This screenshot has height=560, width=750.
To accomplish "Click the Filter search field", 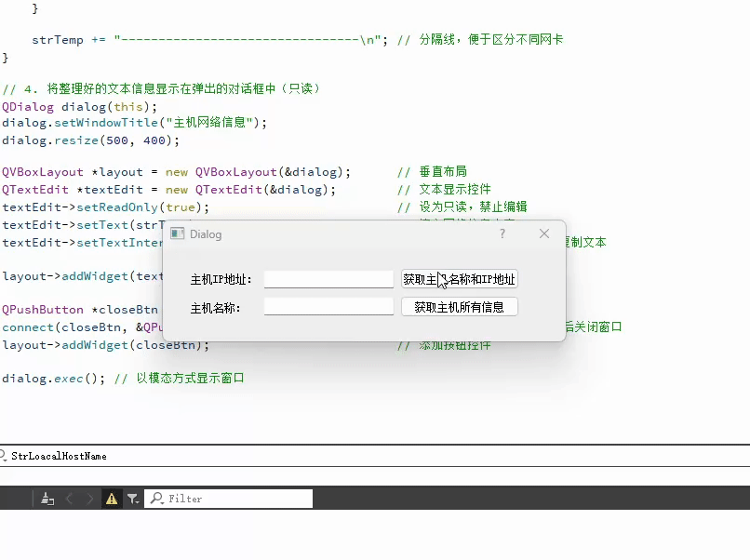I will [229, 499].
